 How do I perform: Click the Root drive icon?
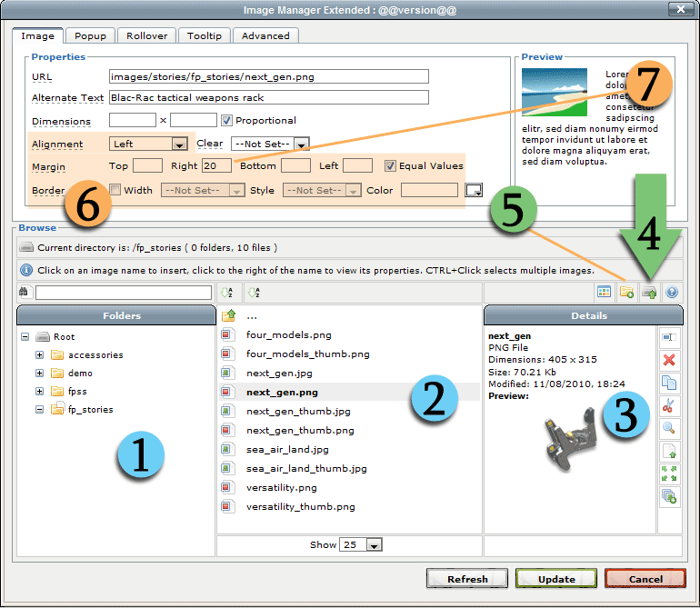[43, 336]
